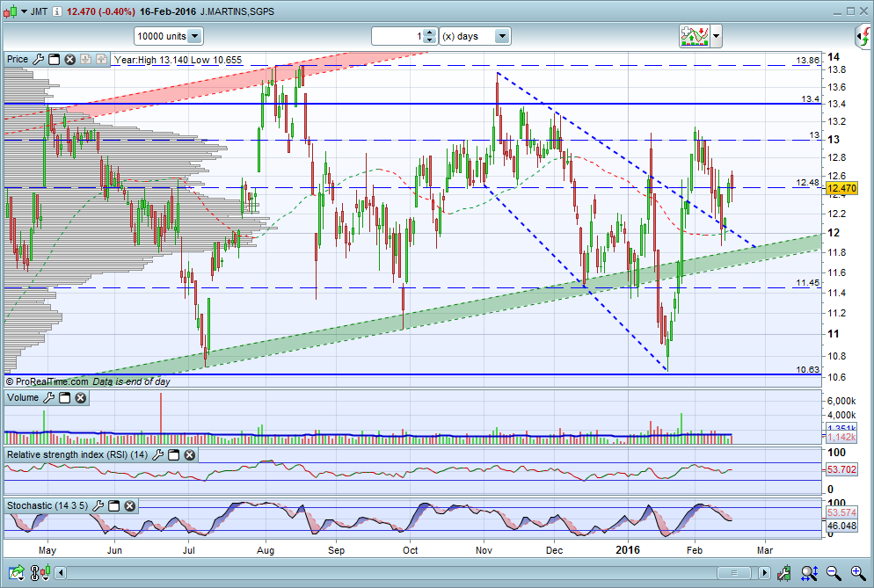The height and width of the screenshot is (588, 874).
Task: Click the 12.48 dashed line label
Action: (x=808, y=182)
